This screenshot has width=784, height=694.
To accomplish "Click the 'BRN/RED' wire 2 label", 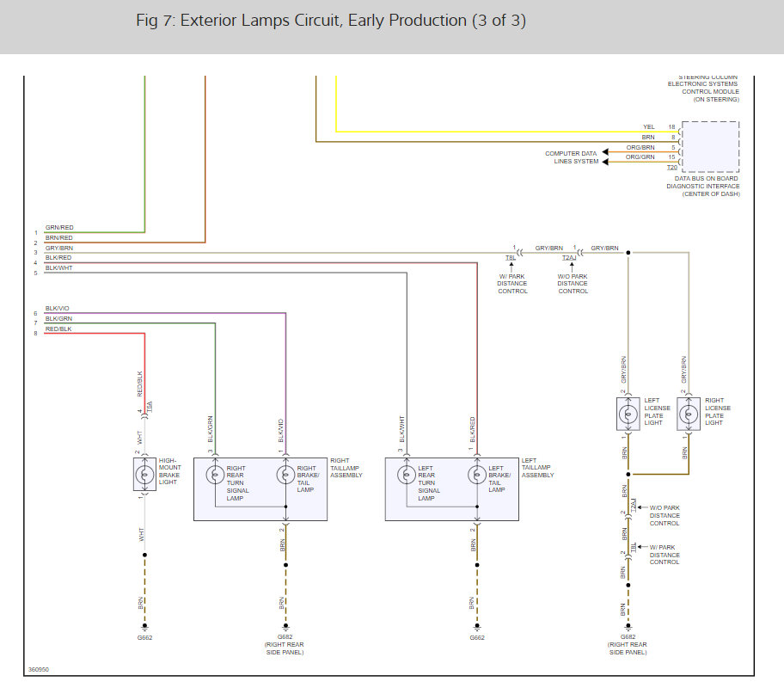I will [59, 238].
